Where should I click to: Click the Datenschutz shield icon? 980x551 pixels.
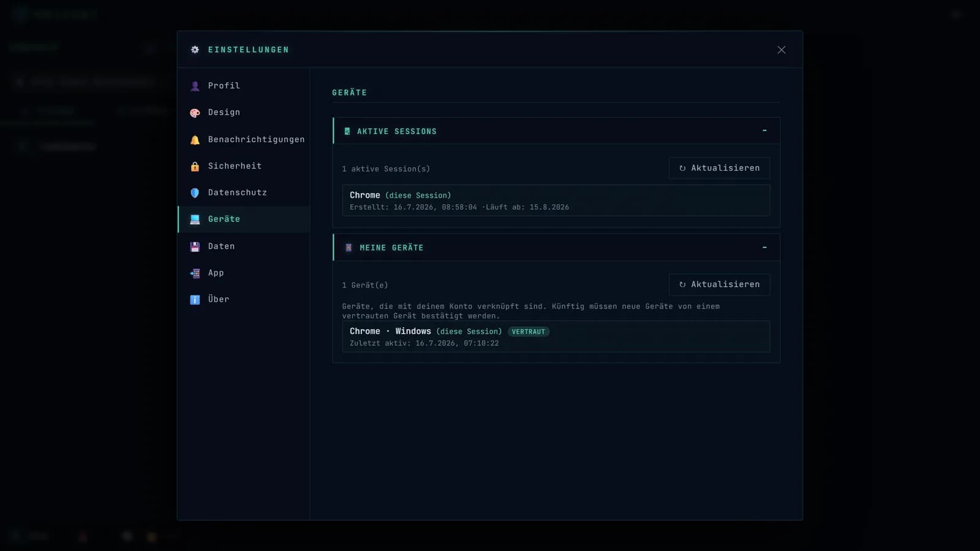point(195,193)
